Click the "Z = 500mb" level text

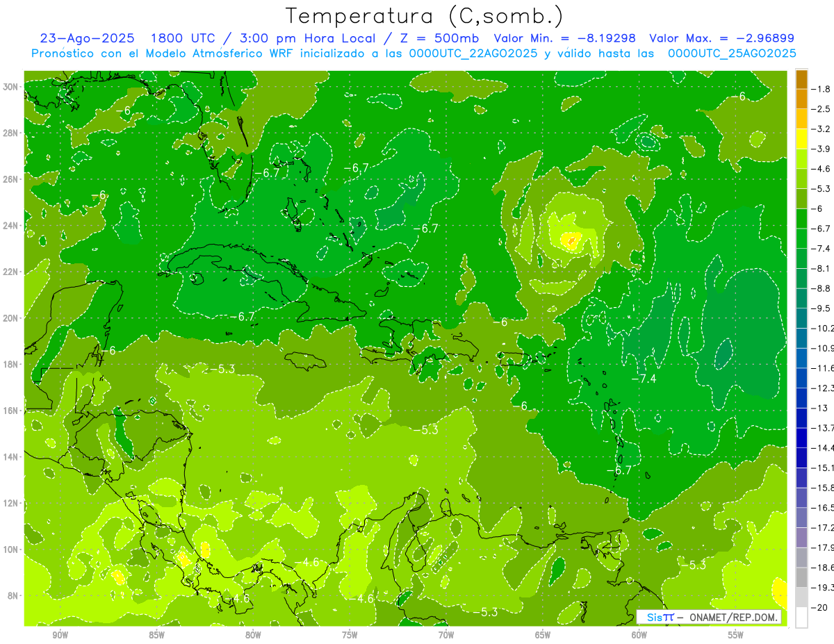(440, 38)
